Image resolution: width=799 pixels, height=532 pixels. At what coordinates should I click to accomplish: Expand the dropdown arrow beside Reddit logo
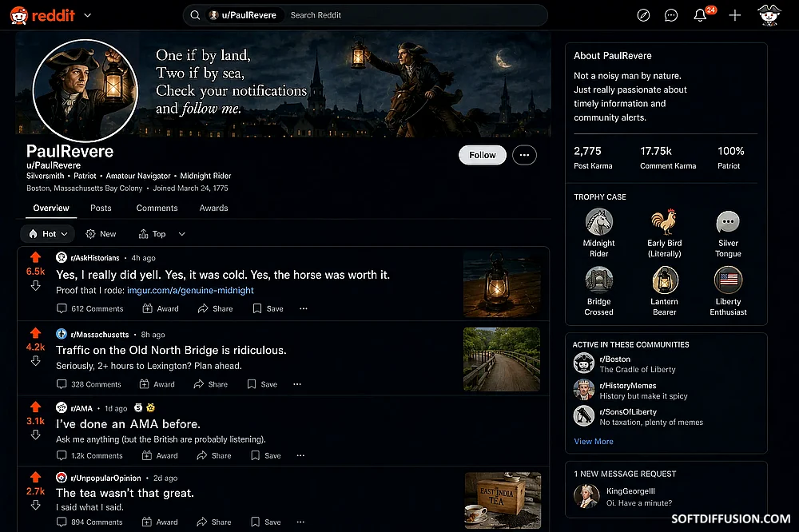coord(87,15)
